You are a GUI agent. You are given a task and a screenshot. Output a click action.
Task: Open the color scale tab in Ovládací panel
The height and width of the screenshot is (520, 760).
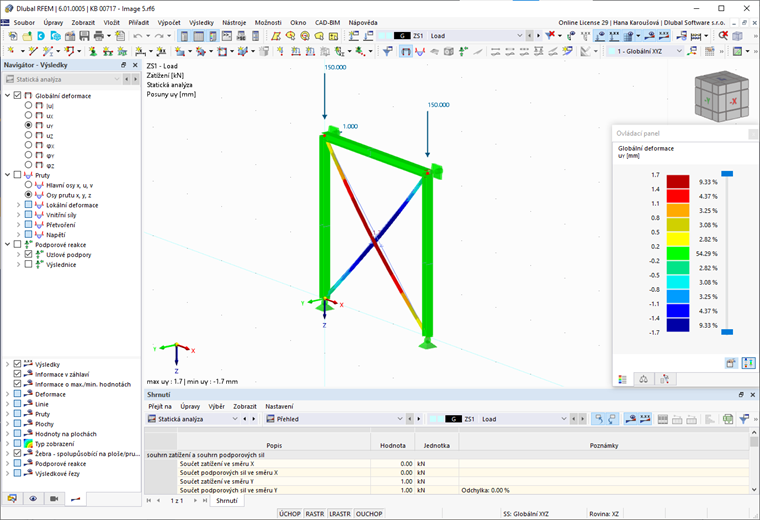click(x=622, y=379)
